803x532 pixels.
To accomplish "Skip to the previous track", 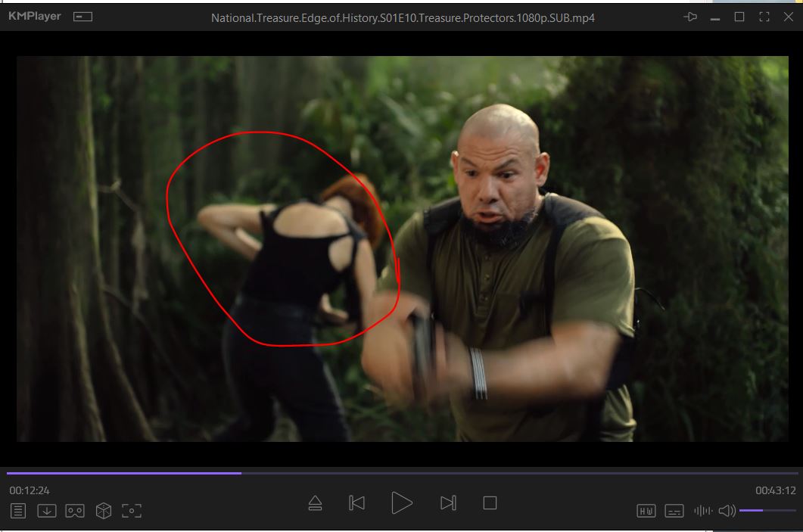I will (x=357, y=503).
